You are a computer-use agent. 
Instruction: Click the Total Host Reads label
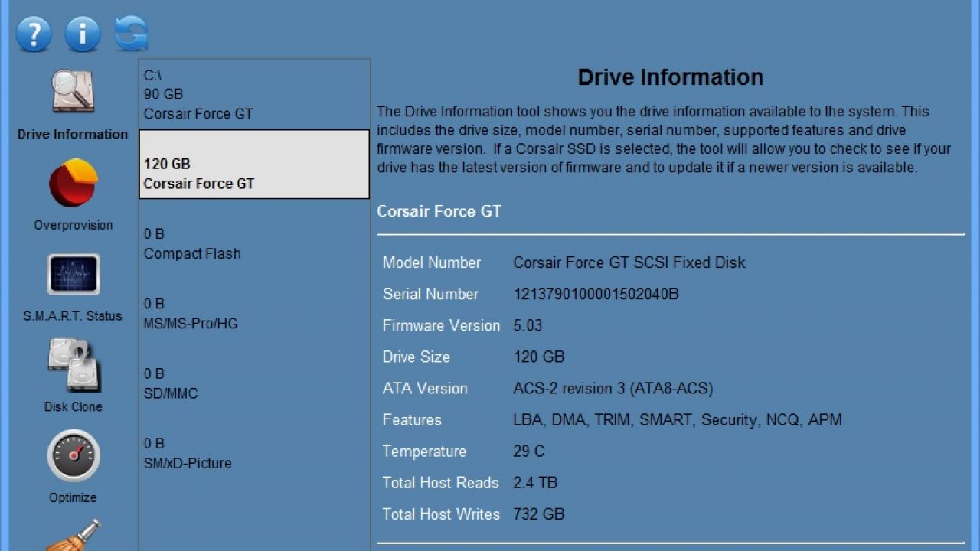point(440,482)
